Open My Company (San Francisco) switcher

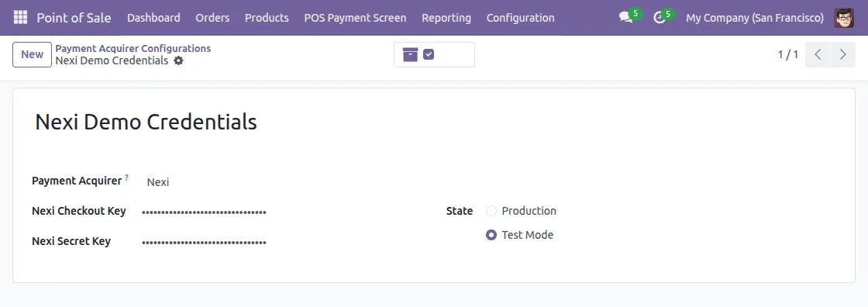click(755, 18)
